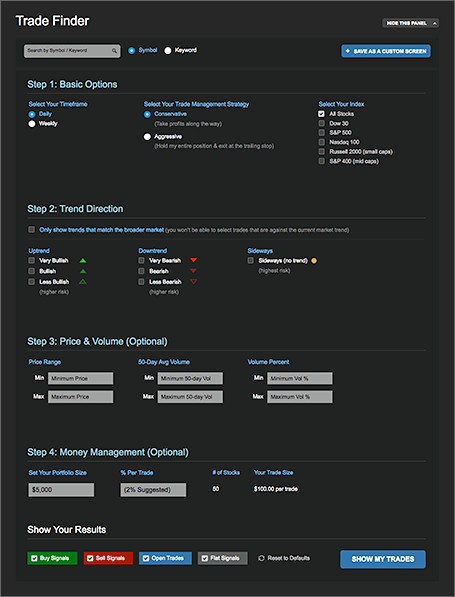
Task: Check only show trends matching broader market
Action: point(32,230)
